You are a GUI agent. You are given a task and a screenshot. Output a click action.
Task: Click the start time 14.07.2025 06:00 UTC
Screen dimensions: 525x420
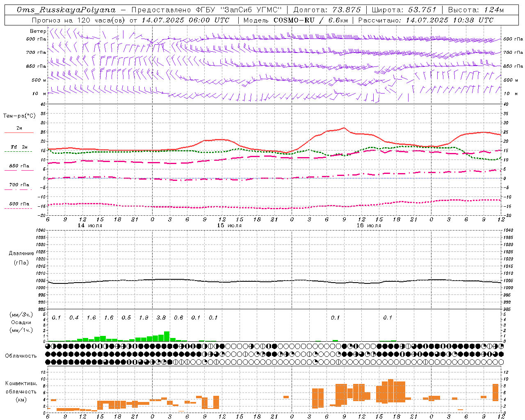pyautogui.click(x=185, y=20)
